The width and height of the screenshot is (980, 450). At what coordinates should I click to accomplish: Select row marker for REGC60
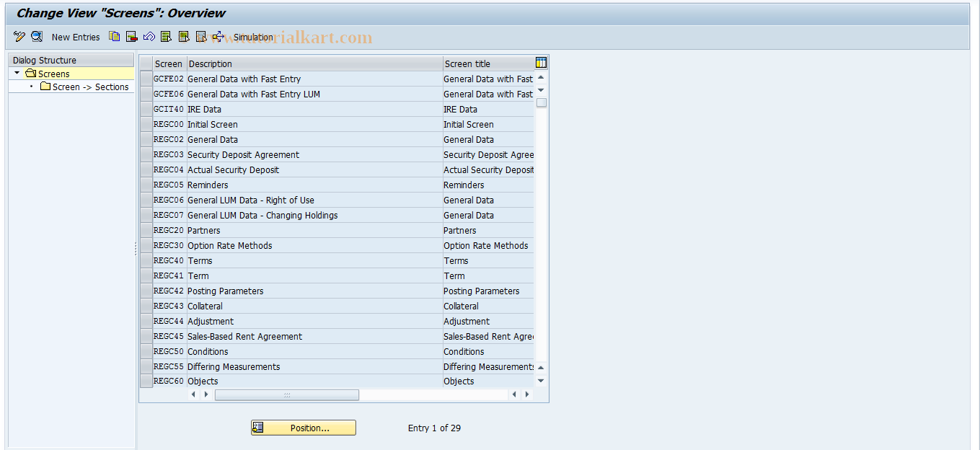coord(146,381)
